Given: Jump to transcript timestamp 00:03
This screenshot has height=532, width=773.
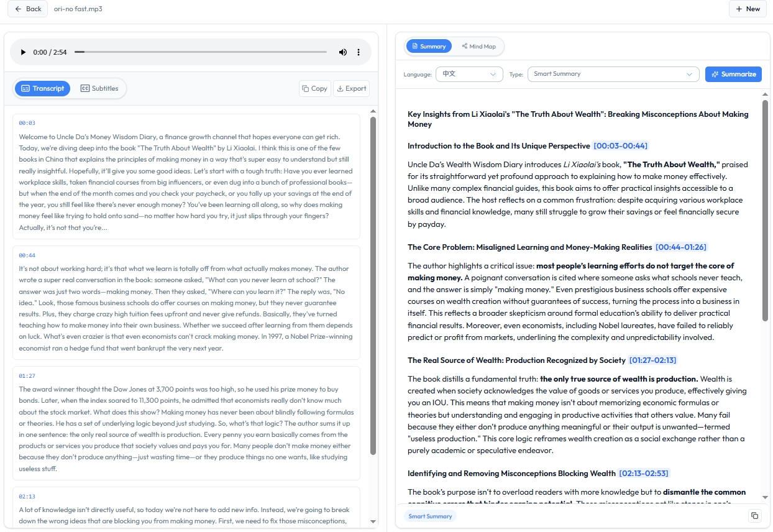Looking at the screenshot, I should (27, 123).
